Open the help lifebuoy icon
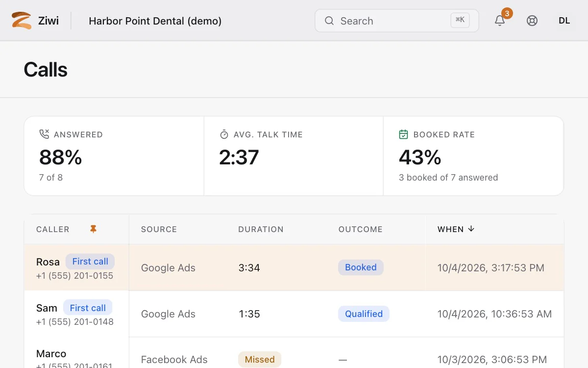This screenshot has height=368, width=588. click(x=532, y=21)
